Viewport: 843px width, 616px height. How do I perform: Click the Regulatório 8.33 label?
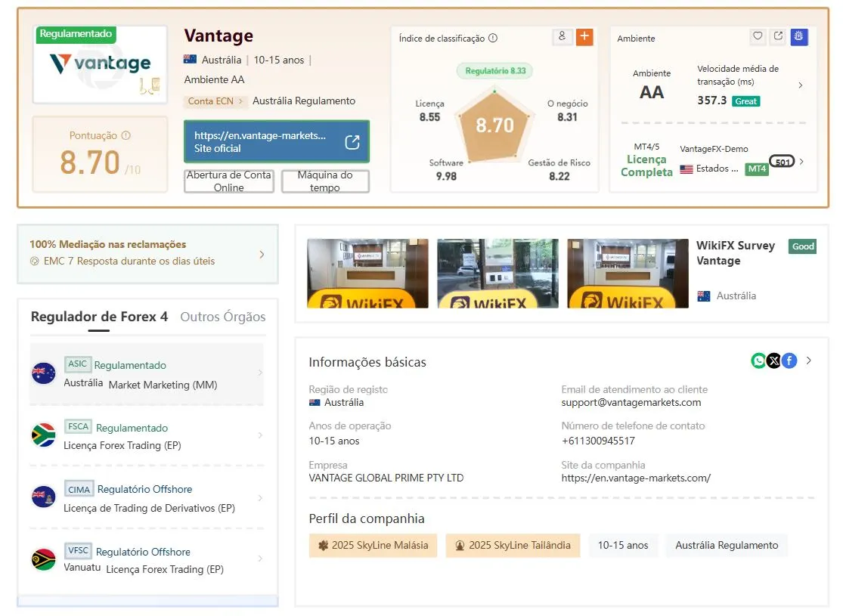[x=495, y=71]
